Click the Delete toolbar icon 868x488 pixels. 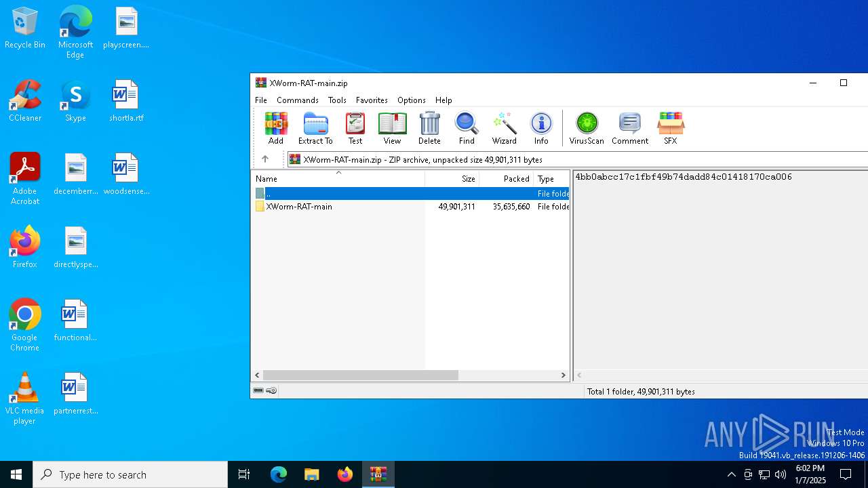(x=429, y=129)
